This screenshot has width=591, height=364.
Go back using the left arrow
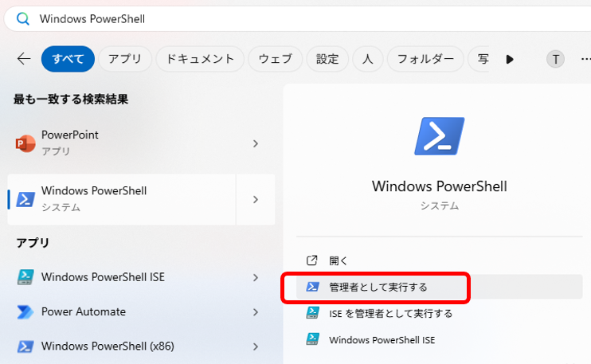click(24, 59)
